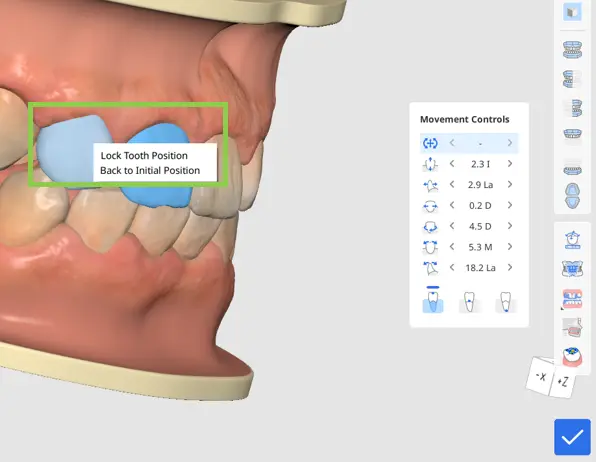Screen dimensions: 596x462
Task: Select the free movement mode icon
Action: coord(430,143)
